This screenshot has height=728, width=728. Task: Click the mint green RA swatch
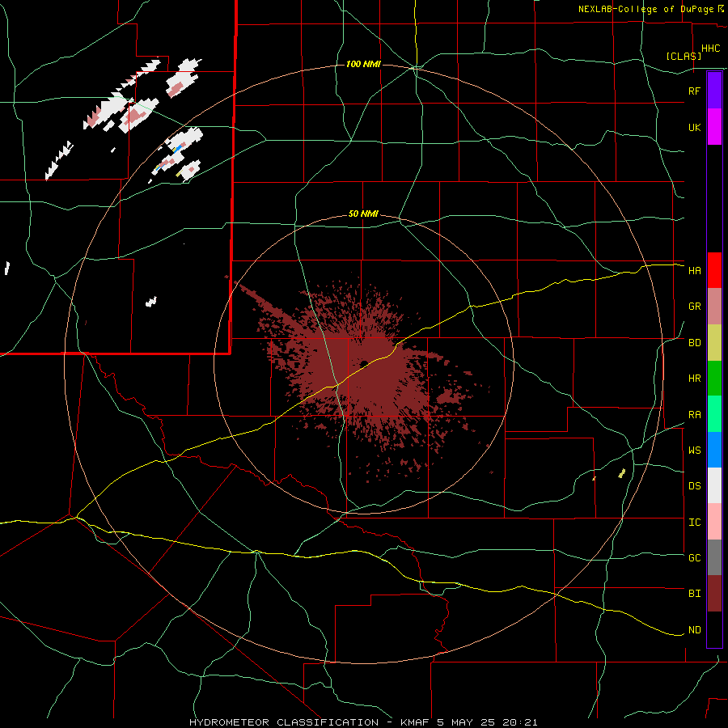coord(714,414)
